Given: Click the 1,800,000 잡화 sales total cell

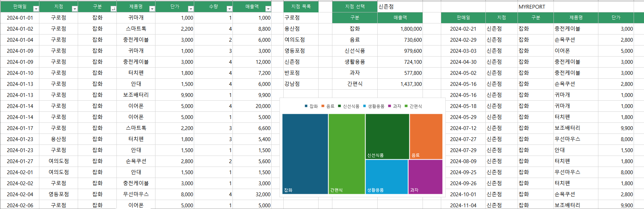Looking at the screenshot, I should (x=400, y=29).
